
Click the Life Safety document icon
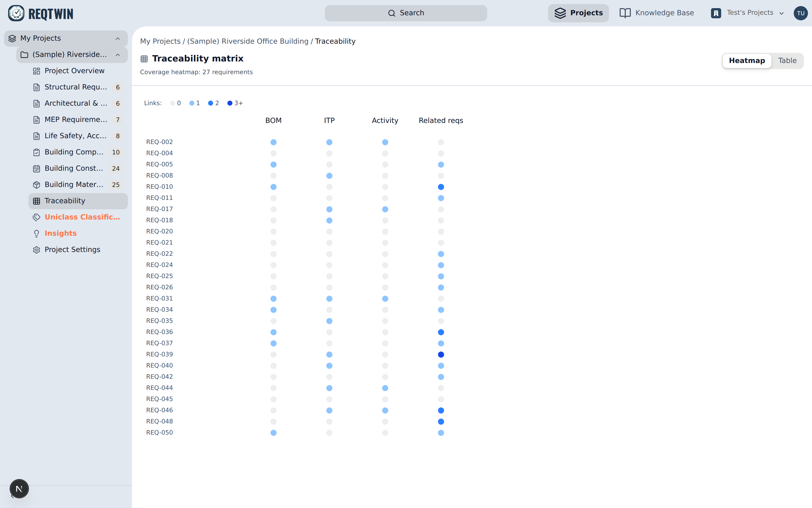(37, 136)
